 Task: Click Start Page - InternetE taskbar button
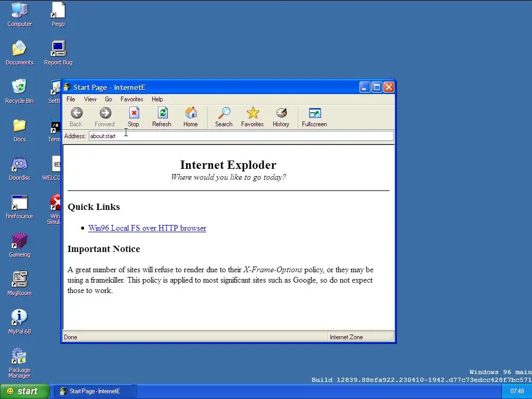[x=95, y=391]
